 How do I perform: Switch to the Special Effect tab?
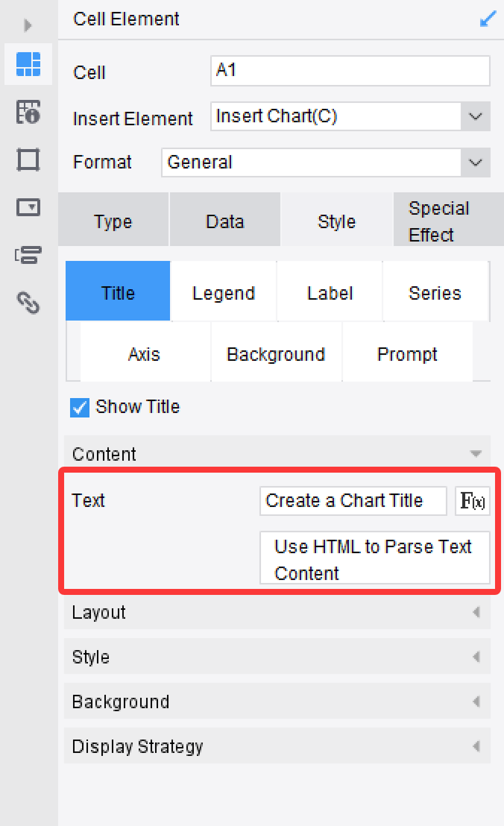pos(448,221)
